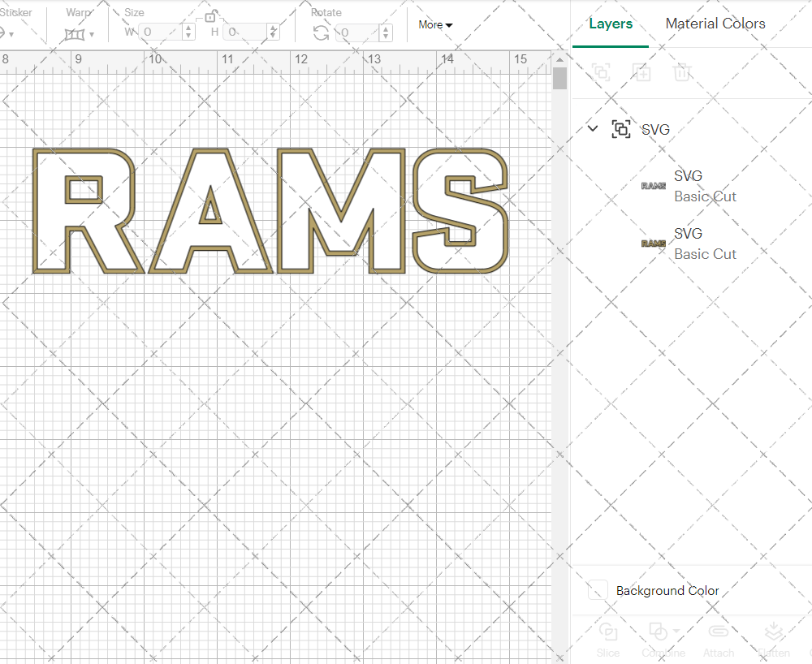
Task: Increase width with the W up arrow
Action: point(188,28)
